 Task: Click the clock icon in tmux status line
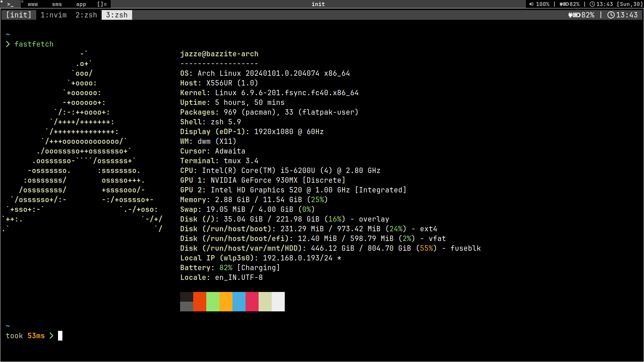[611, 15]
